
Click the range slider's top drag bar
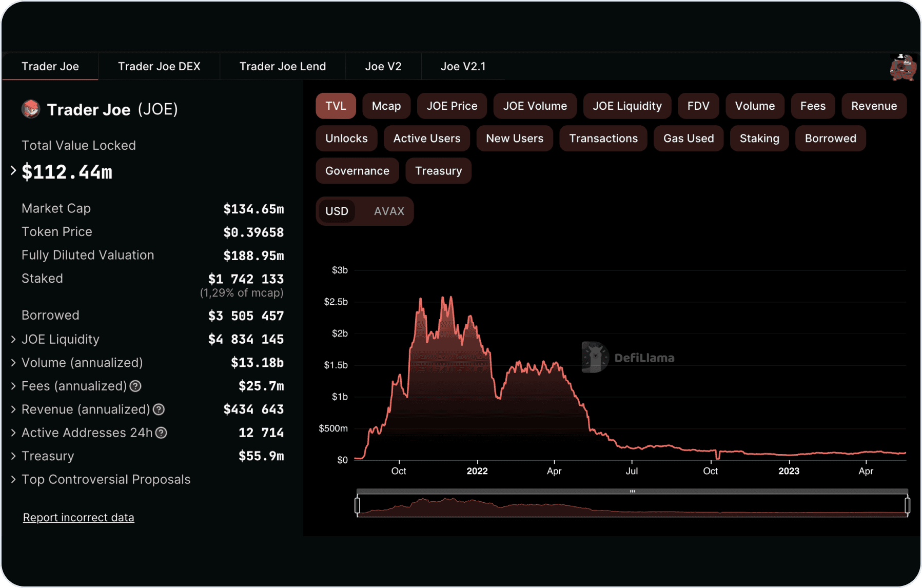click(632, 491)
